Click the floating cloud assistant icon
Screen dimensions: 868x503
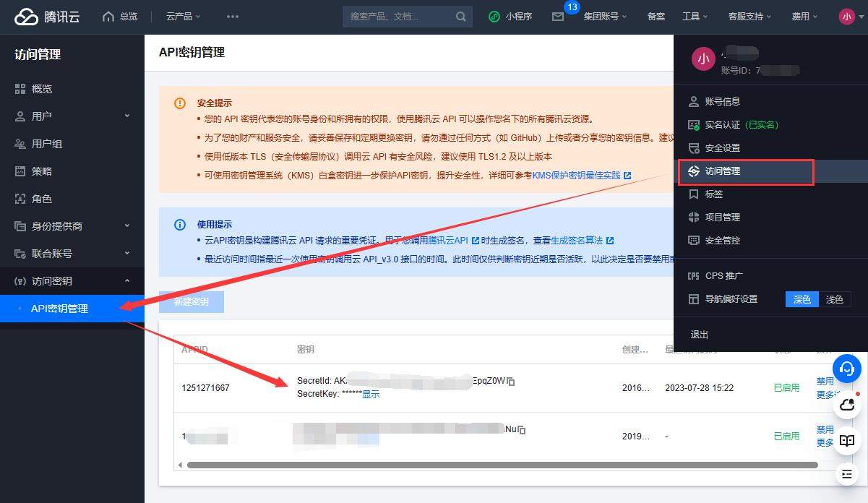tap(847, 405)
